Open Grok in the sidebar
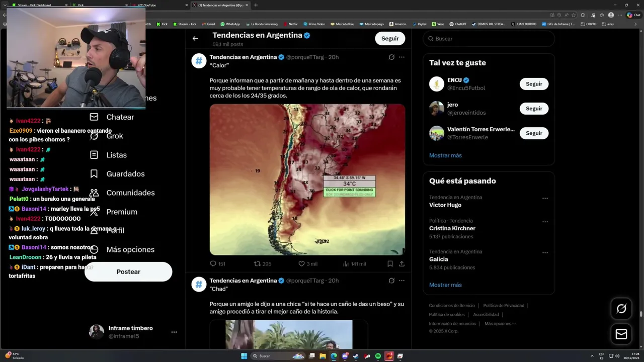Image resolution: width=644 pixels, height=362 pixels. point(107,136)
